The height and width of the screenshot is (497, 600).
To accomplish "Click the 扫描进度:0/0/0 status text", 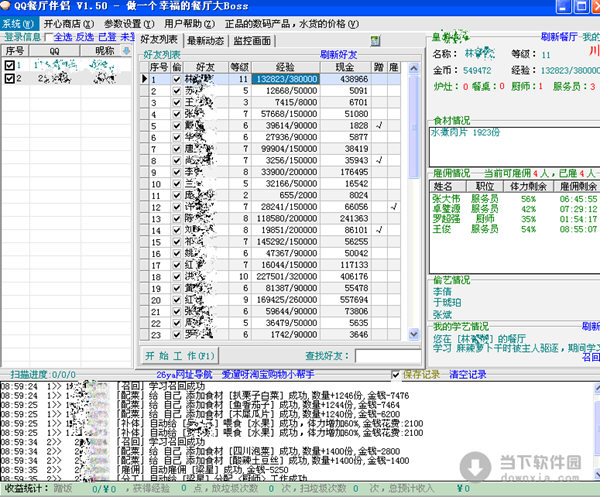I will [x=43, y=375].
